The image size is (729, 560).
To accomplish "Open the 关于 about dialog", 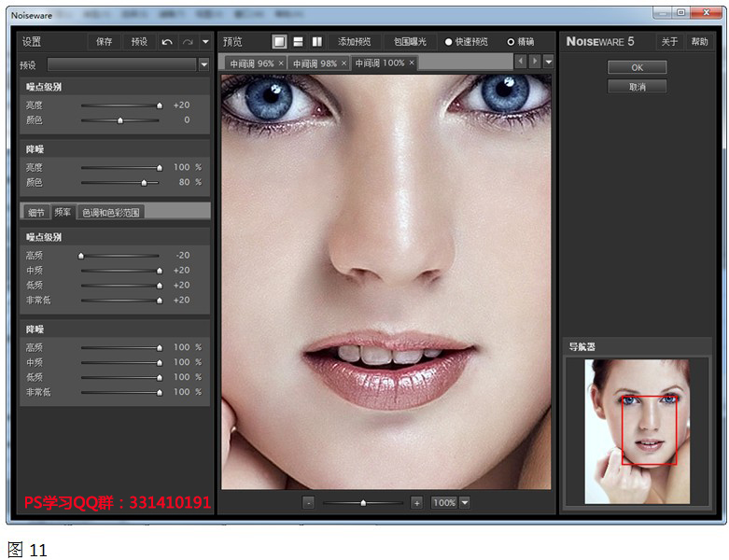I will click(669, 42).
